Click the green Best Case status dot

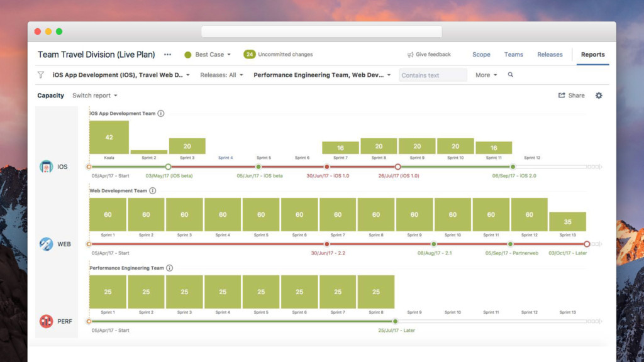tap(187, 55)
